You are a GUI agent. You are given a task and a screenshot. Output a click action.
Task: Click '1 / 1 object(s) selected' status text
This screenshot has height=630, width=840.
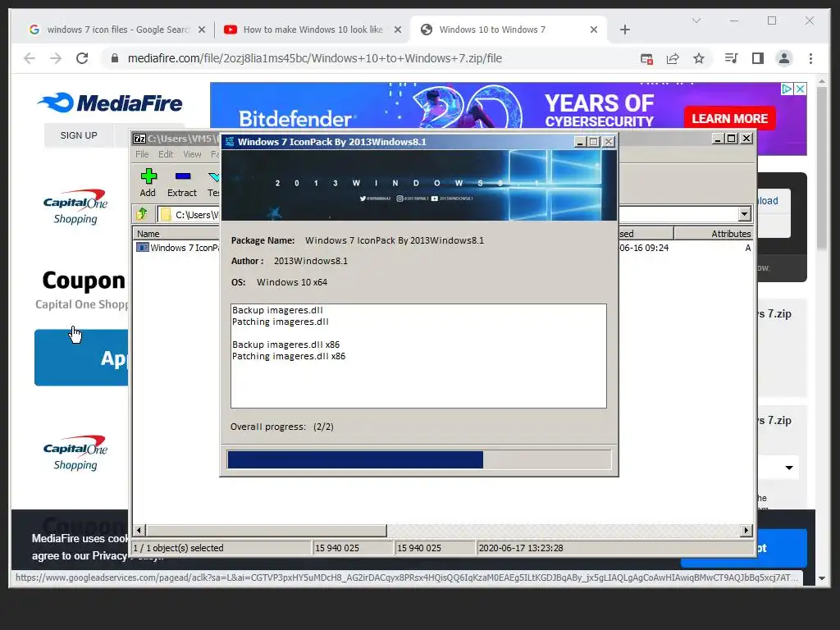[178, 548]
